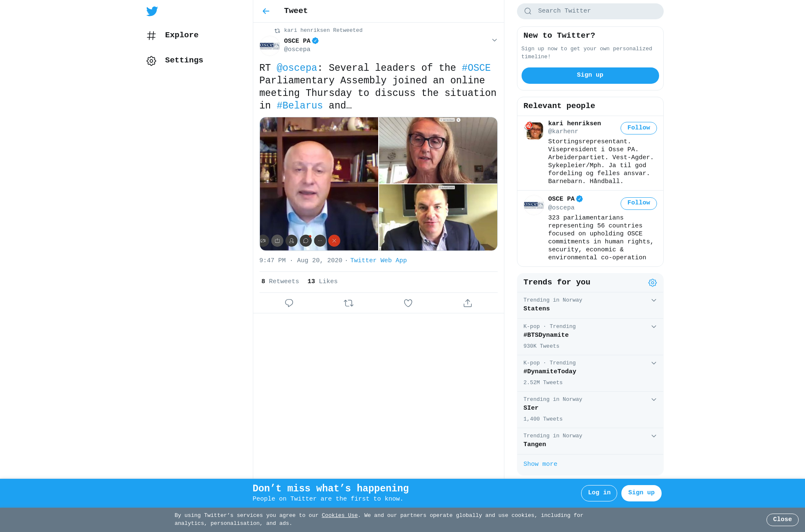Open the Cookies Use link

pyautogui.click(x=340, y=516)
